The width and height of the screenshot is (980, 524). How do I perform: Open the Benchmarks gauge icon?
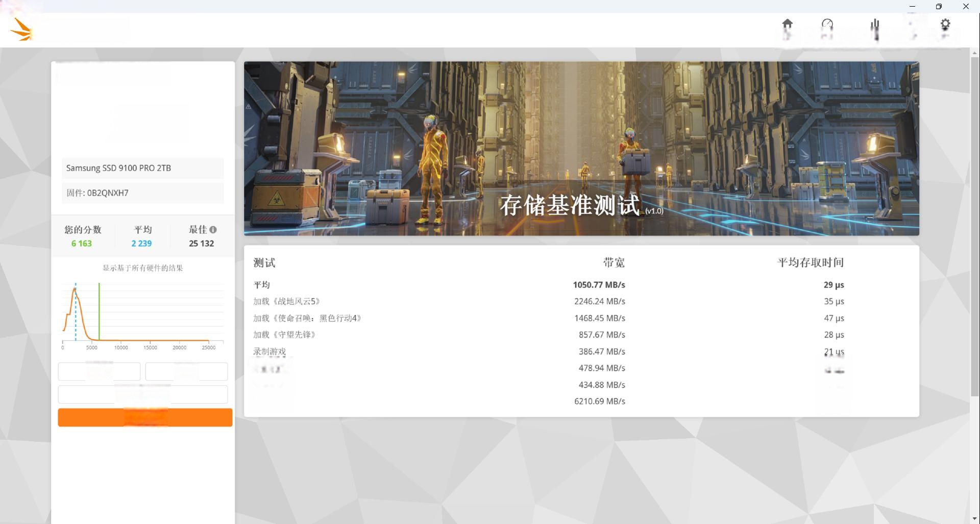pos(827,24)
